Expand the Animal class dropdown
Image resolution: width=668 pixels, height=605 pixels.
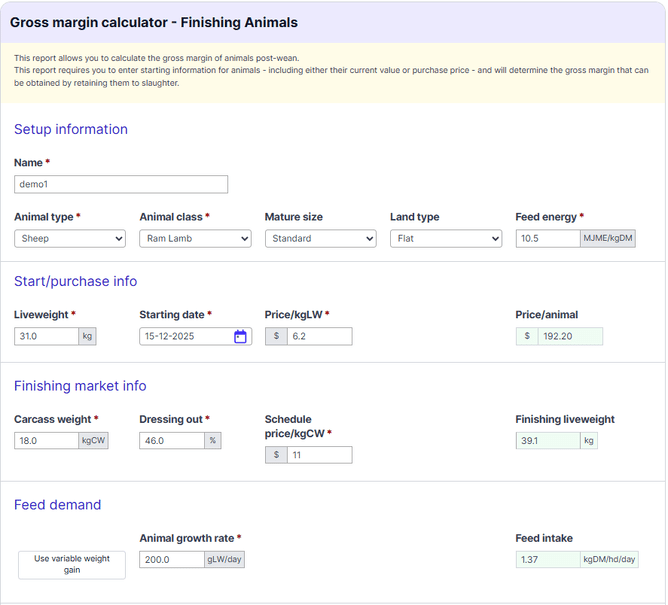[x=195, y=239]
